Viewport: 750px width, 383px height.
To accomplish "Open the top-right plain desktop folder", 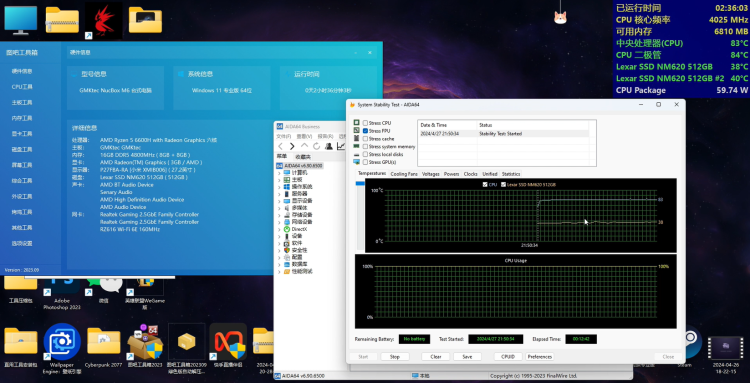I will [145, 20].
